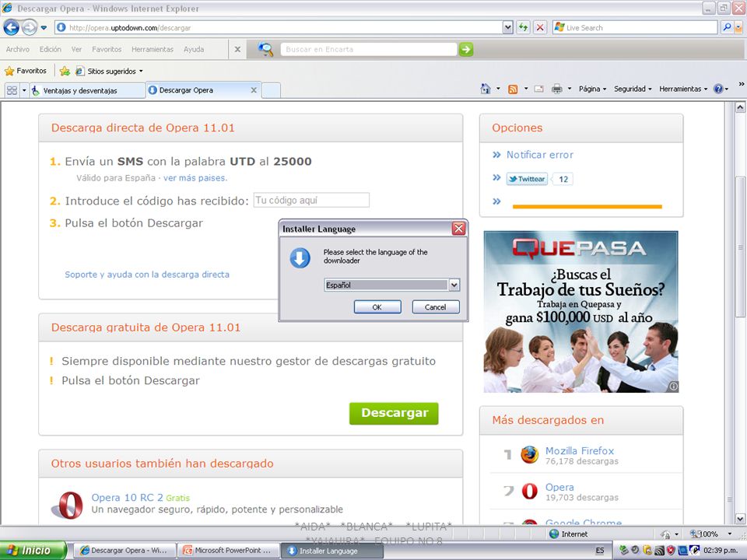
Task: Click the Refresh page icon
Action: [x=524, y=28]
